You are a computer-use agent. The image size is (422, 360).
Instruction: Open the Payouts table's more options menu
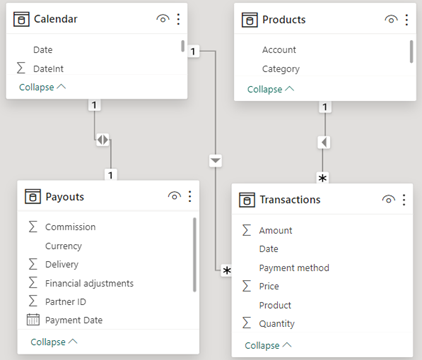190,196
